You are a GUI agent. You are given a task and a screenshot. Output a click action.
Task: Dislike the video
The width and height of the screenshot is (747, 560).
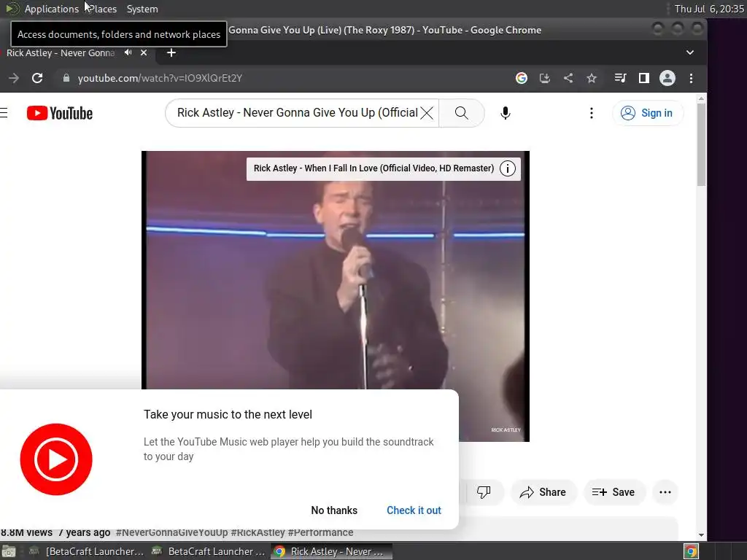484,492
